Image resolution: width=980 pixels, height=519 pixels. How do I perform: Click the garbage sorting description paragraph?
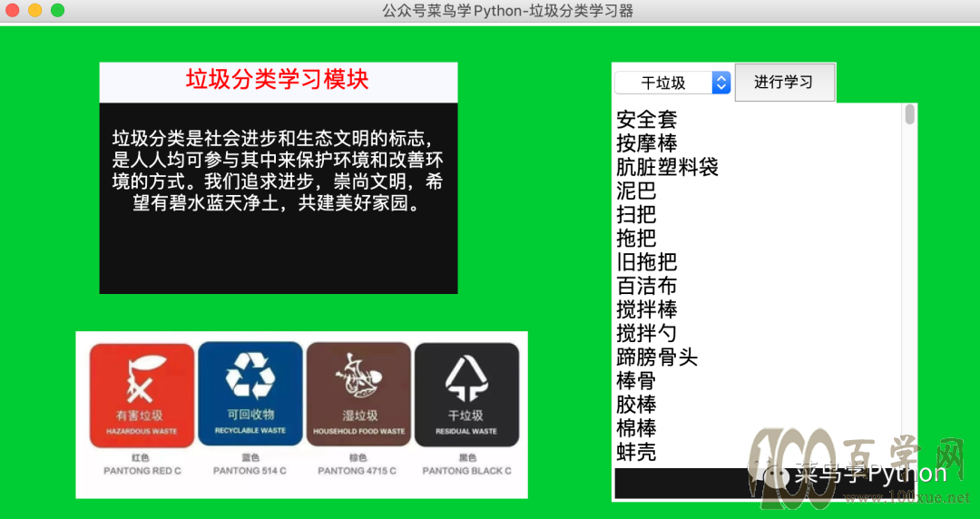click(x=278, y=170)
